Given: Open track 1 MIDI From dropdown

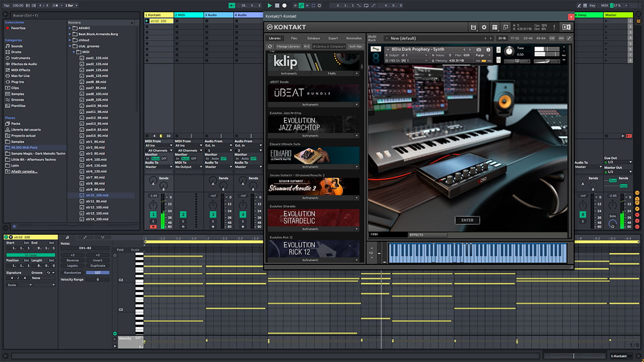Looking at the screenshot, I should [159, 145].
